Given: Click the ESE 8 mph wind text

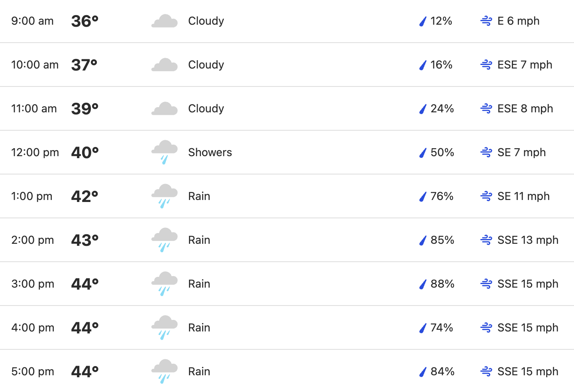Looking at the screenshot, I should (525, 109).
